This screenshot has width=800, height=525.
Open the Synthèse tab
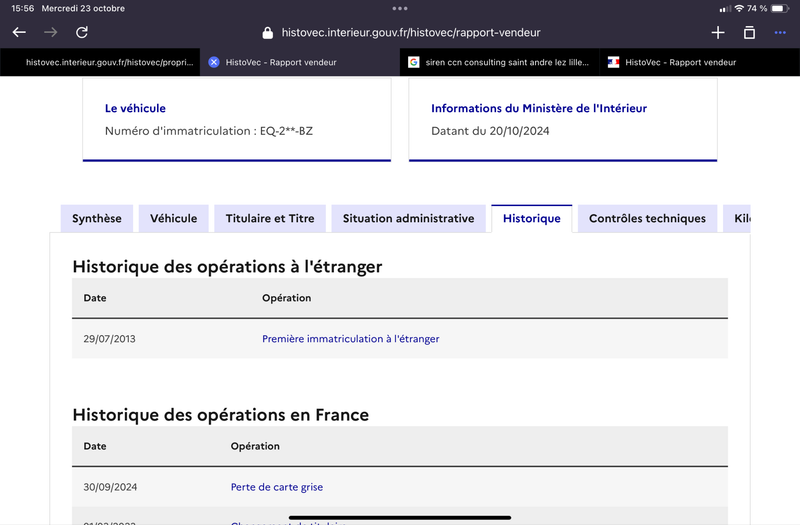(97, 218)
